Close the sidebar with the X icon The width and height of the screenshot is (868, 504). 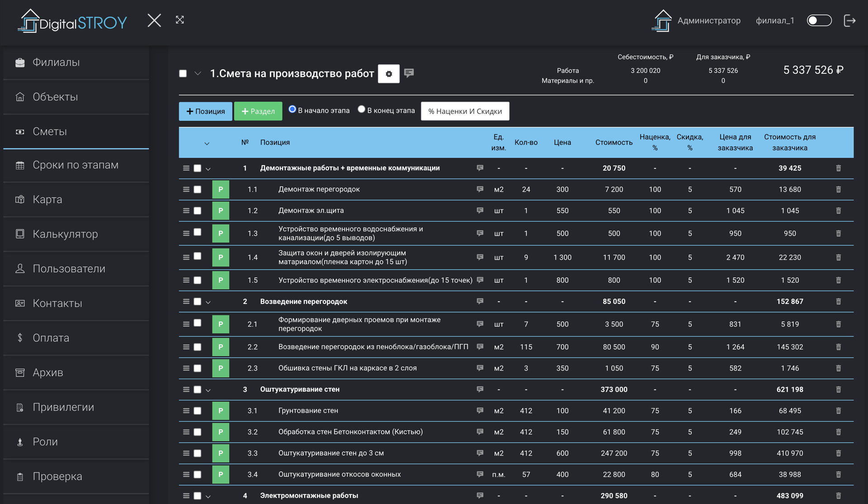point(154,20)
